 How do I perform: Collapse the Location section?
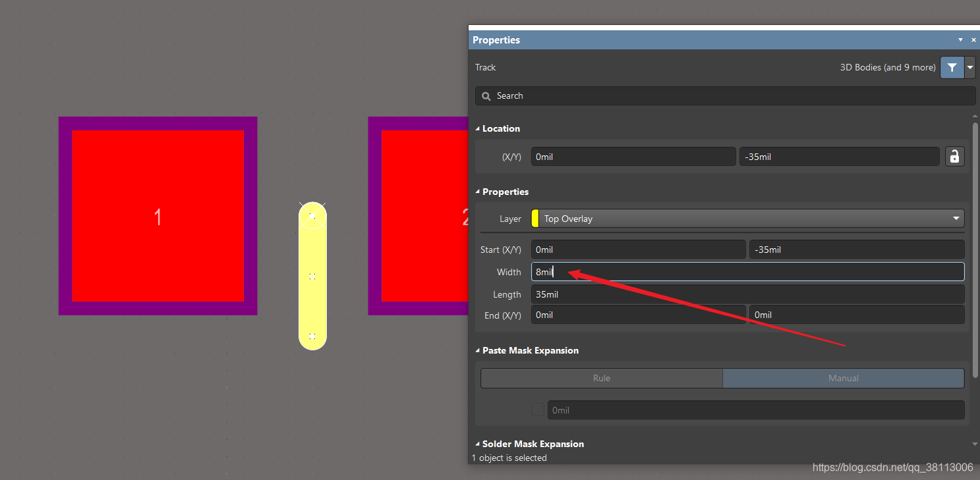(478, 128)
